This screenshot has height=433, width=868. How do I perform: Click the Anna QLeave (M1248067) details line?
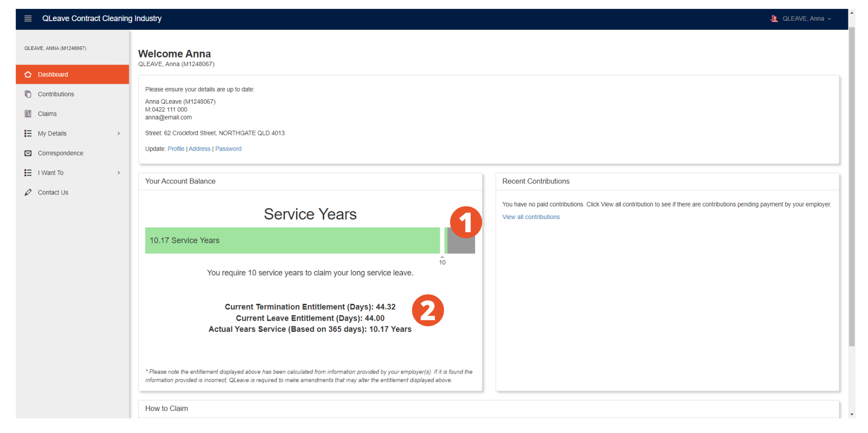point(180,102)
